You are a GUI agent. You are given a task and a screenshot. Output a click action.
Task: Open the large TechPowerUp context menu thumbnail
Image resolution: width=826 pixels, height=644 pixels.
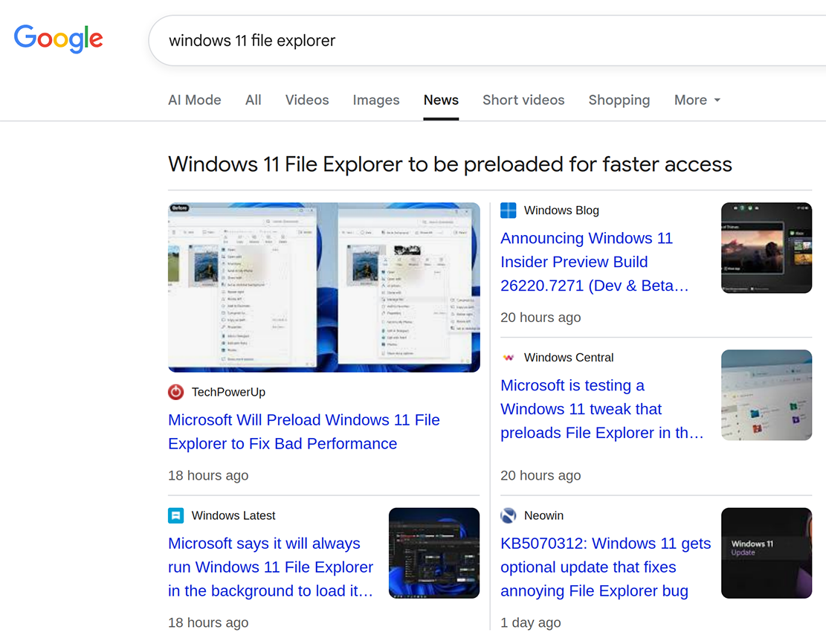pyautogui.click(x=323, y=287)
